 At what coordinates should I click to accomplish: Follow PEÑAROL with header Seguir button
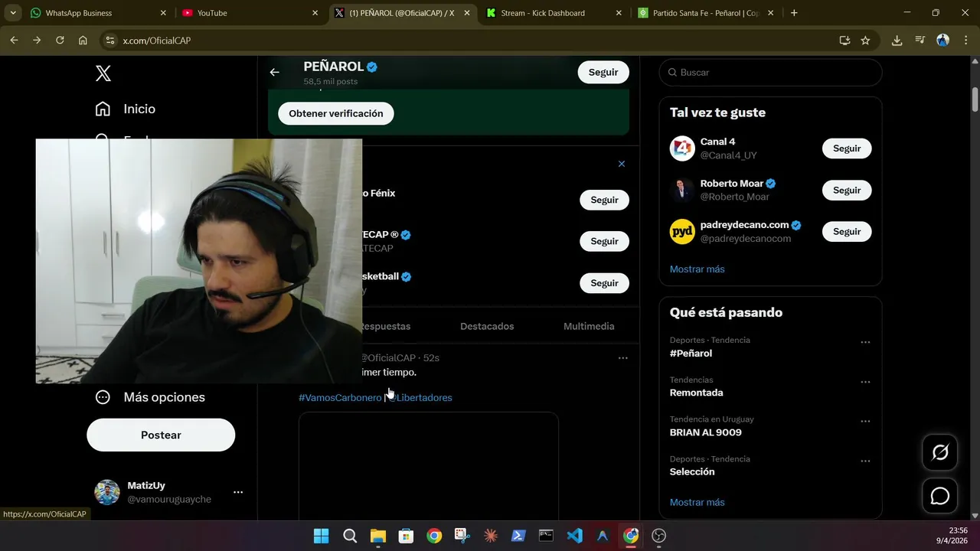603,72
